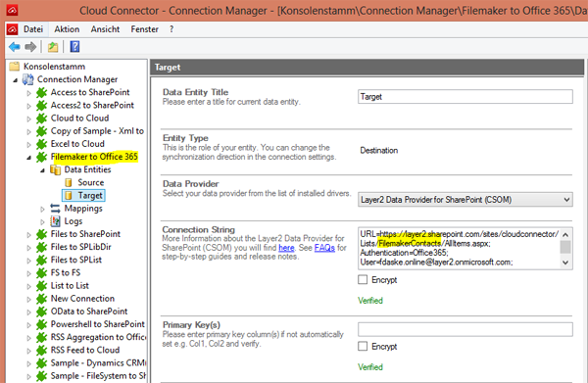This screenshot has height=383, width=588.
Task: Click the connection string scroll down arrow
Action: [565, 263]
